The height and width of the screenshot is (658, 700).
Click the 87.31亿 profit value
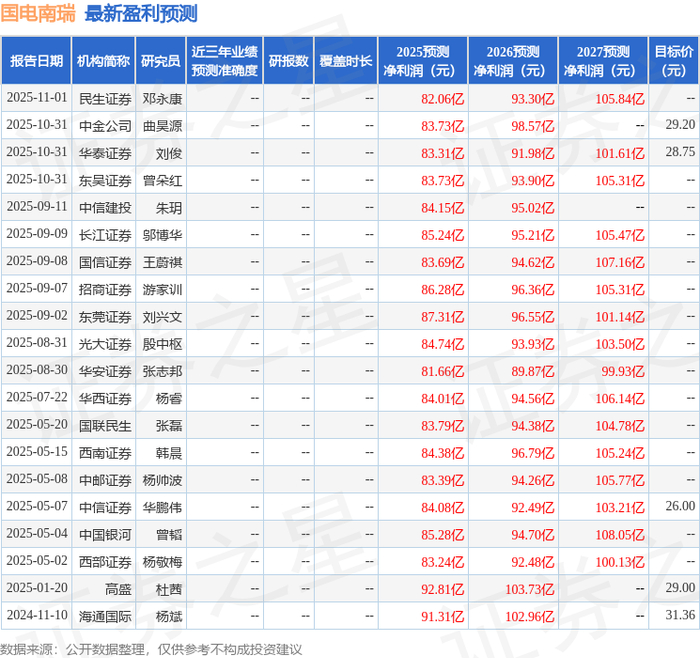pos(442,317)
